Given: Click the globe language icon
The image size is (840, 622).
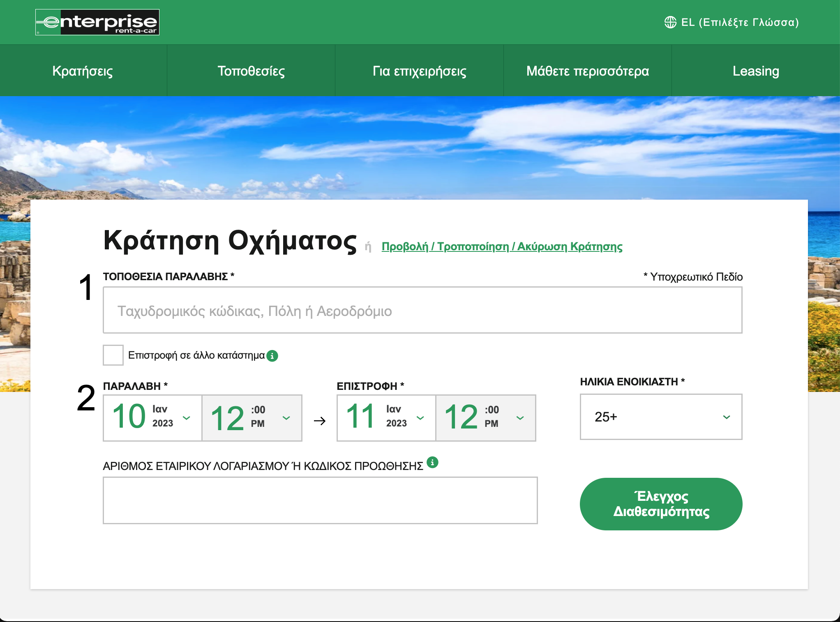Looking at the screenshot, I should [x=670, y=22].
